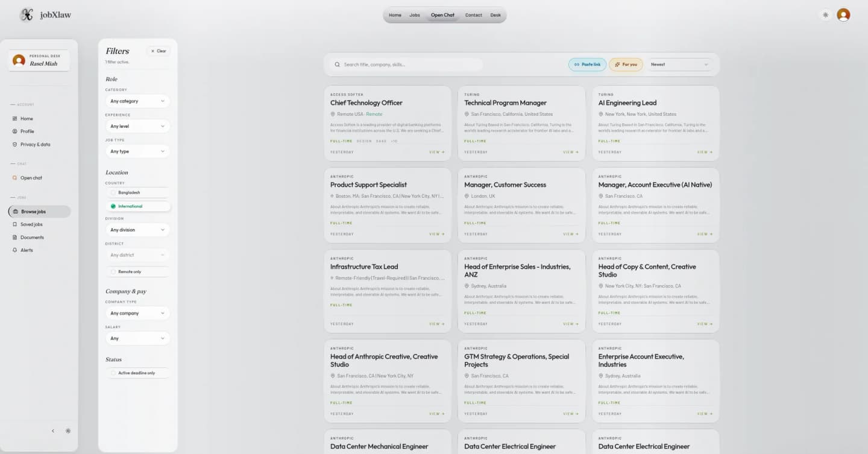Click the GTM Strategy & Operations, Special Projects title
This screenshot has width=868, height=454.
tap(517, 361)
